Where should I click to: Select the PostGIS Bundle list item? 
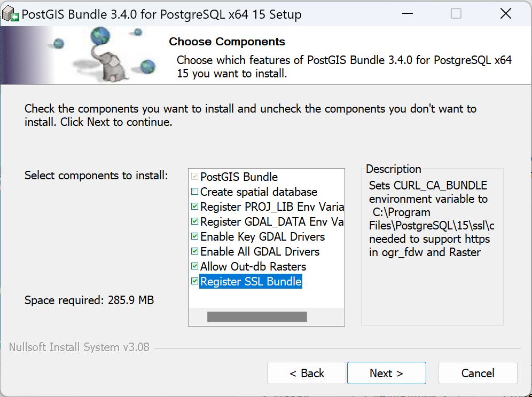[x=239, y=177]
